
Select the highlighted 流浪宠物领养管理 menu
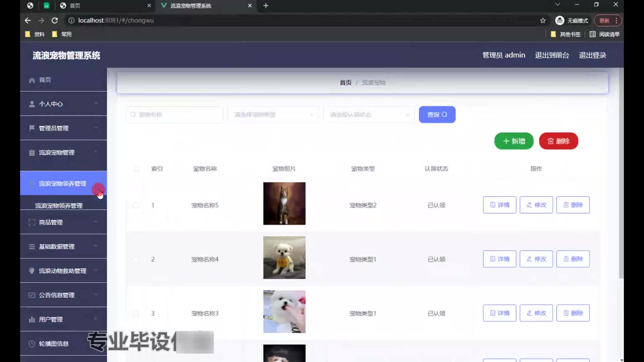pyautogui.click(x=63, y=183)
